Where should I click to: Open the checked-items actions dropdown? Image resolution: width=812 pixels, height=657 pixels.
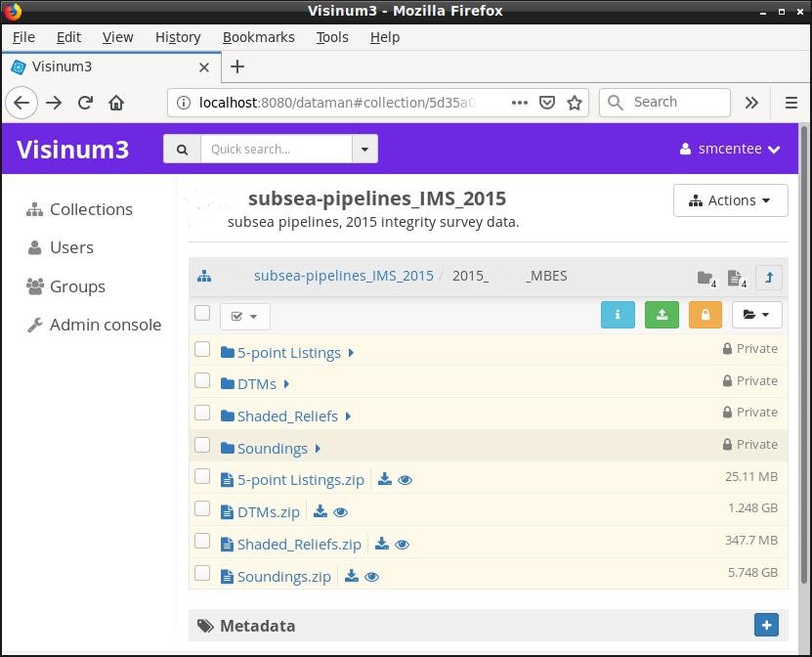tap(244, 316)
